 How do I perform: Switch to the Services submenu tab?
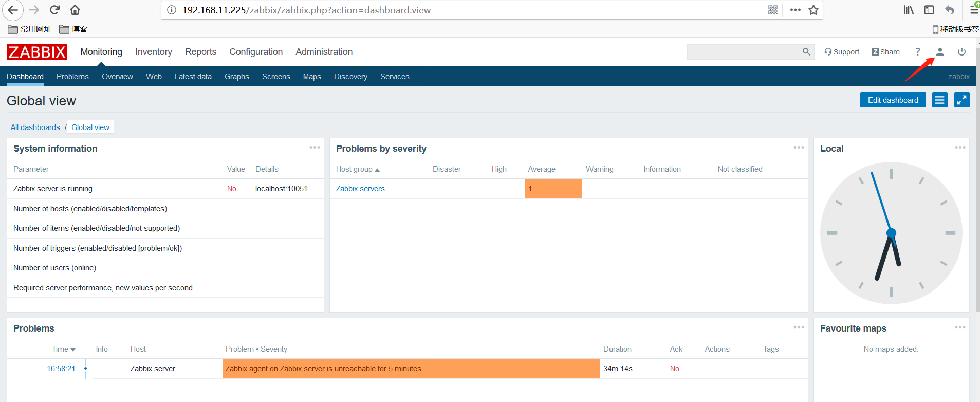tap(395, 77)
